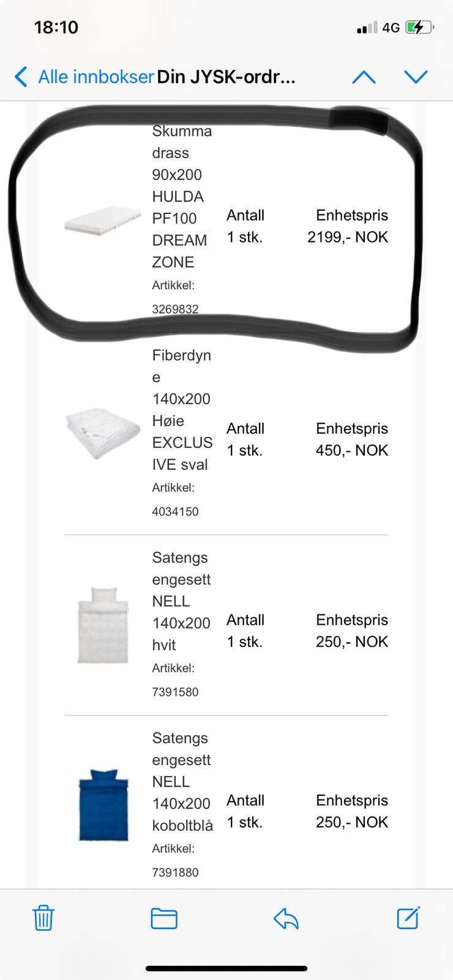Open the white NELL bedding set image

103,625
